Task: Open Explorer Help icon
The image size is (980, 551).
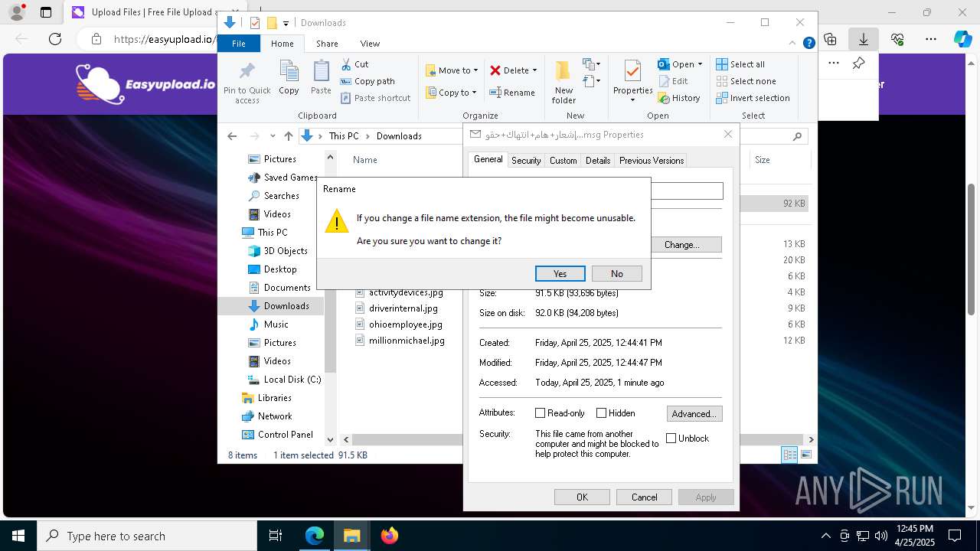Action: pyautogui.click(x=808, y=44)
